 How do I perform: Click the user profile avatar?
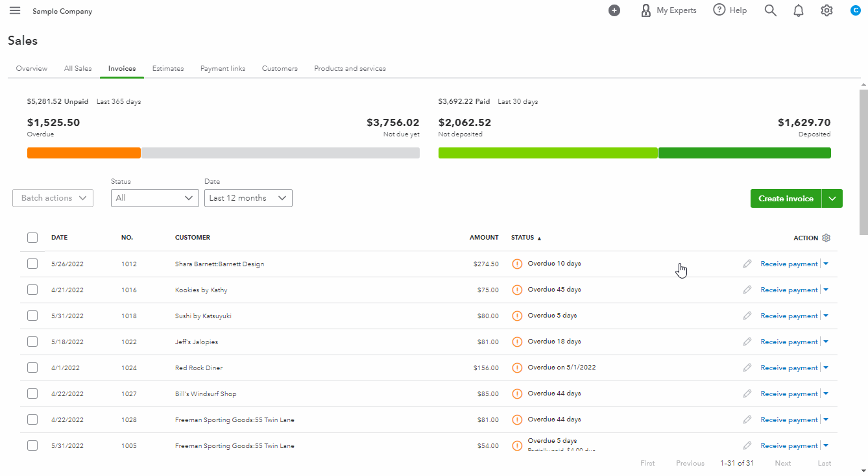point(855,10)
